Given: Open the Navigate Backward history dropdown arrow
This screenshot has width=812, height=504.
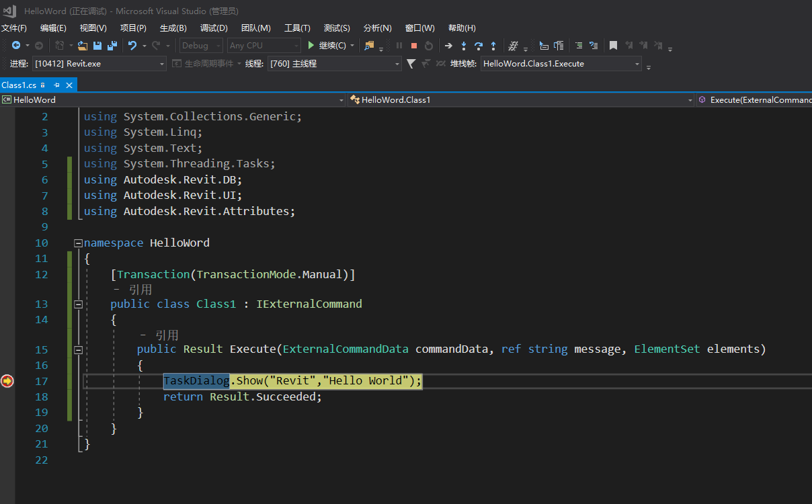Looking at the screenshot, I should [28, 46].
